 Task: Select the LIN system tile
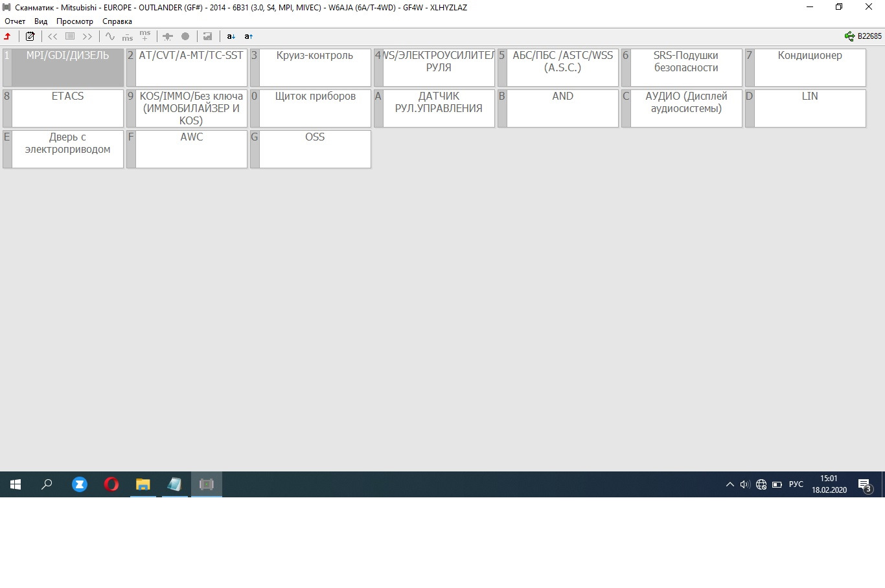806,108
